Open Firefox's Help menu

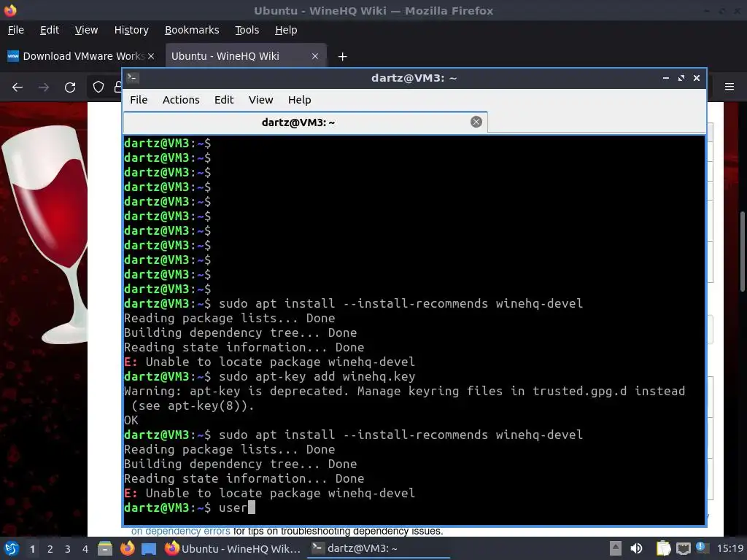point(286,30)
